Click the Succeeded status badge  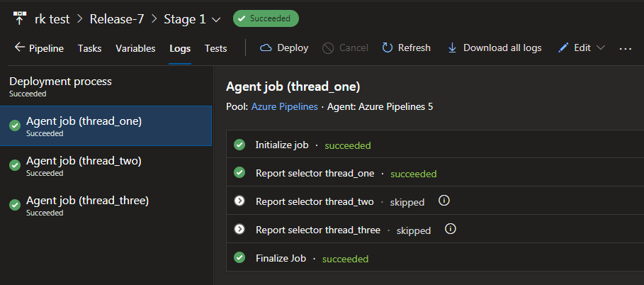pos(266,18)
